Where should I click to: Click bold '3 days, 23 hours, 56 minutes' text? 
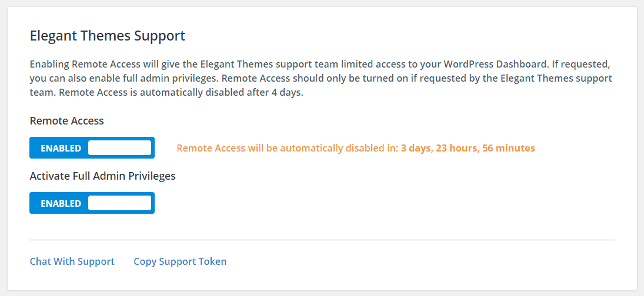tap(468, 148)
